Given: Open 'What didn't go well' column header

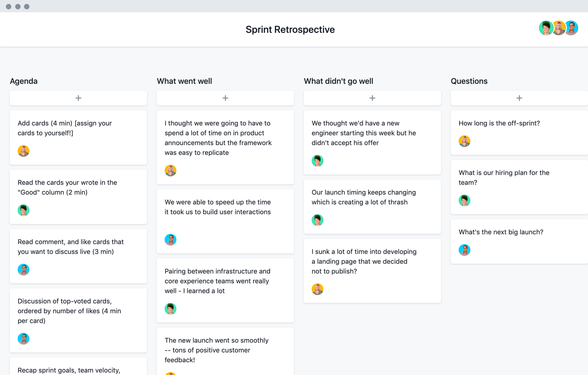Looking at the screenshot, I should pyautogui.click(x=339, y=81).
